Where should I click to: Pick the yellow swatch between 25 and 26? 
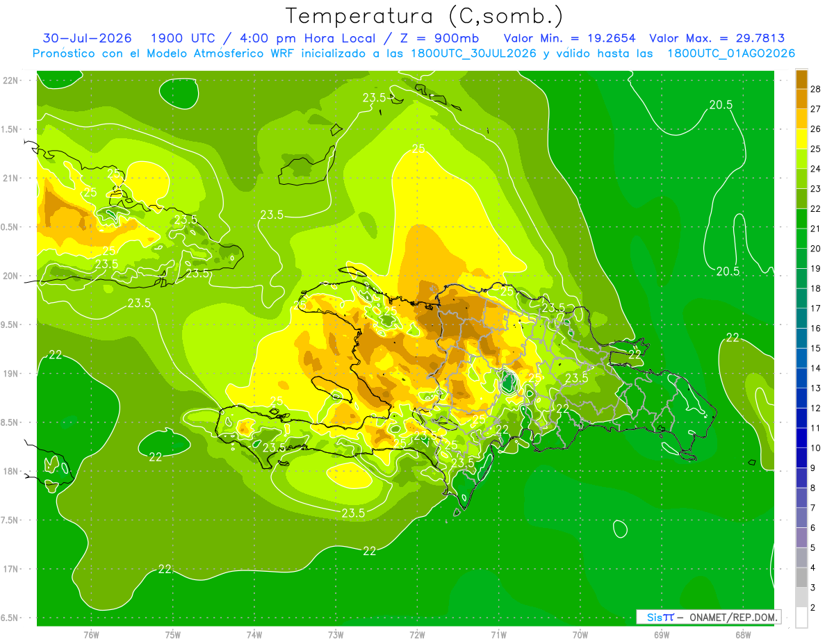(801, 139)
